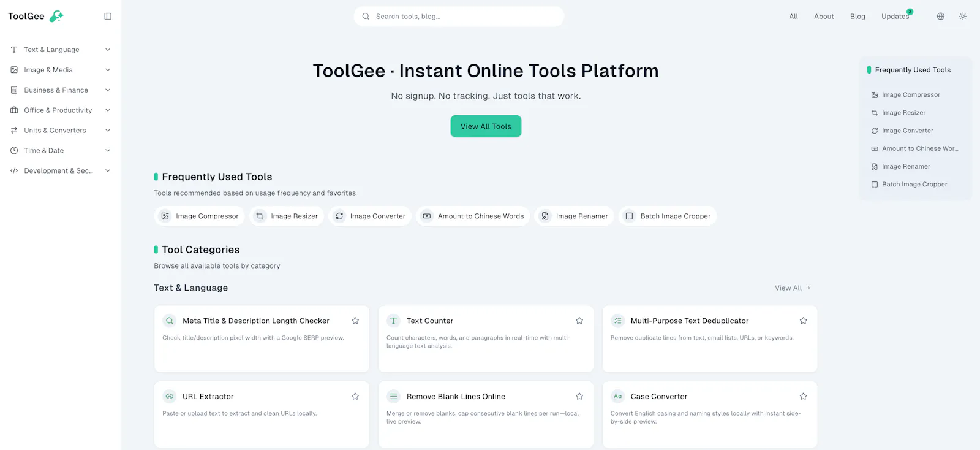Viewport: 980px width, 450px height.
Task: Click Remove Blank Lines lines icon
Action: click(x=394, y=397)
